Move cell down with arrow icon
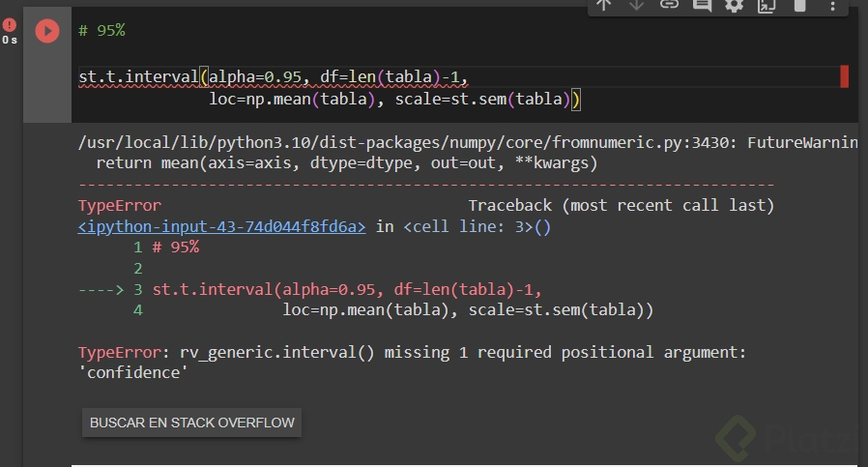 coord(636,5)
